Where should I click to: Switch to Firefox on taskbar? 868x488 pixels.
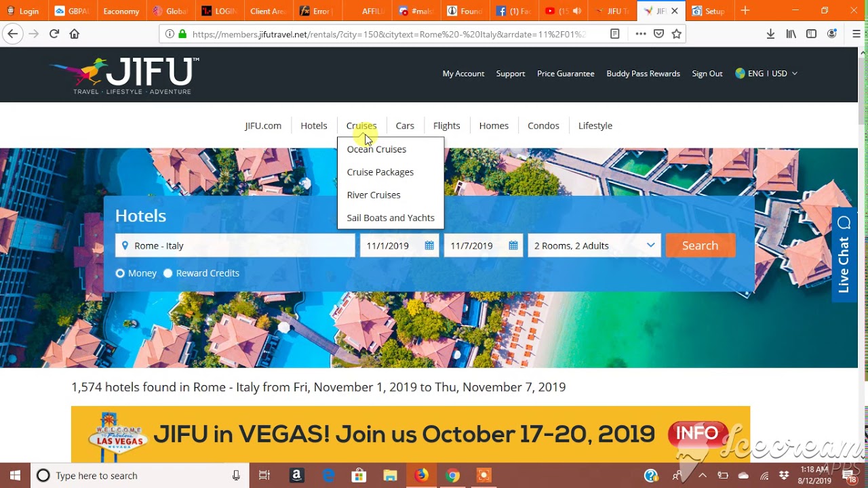tap(421, 475)
